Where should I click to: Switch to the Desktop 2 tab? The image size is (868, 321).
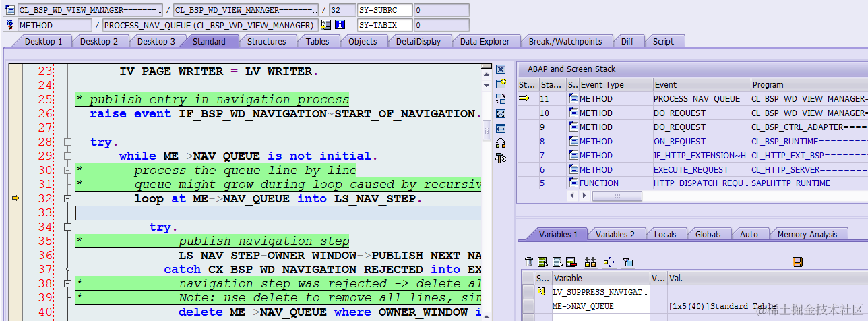pyautogui.click(x=99, y=41)
